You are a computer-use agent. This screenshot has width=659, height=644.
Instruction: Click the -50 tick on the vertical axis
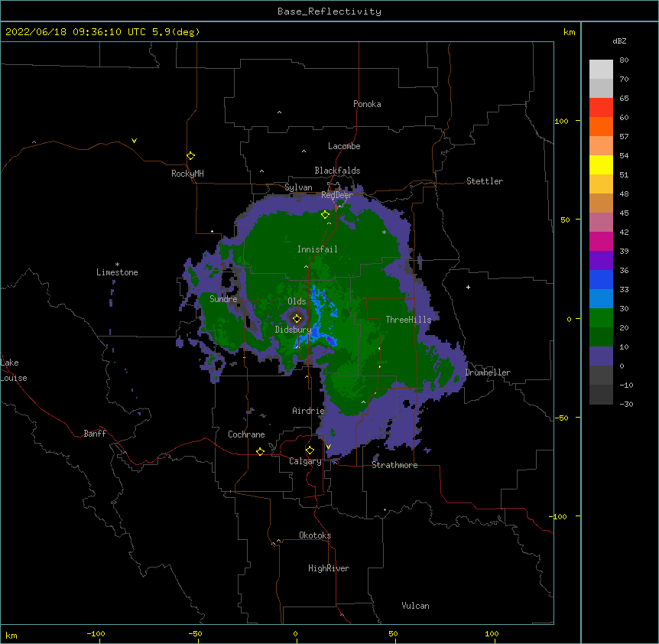[x=561, y=418]
